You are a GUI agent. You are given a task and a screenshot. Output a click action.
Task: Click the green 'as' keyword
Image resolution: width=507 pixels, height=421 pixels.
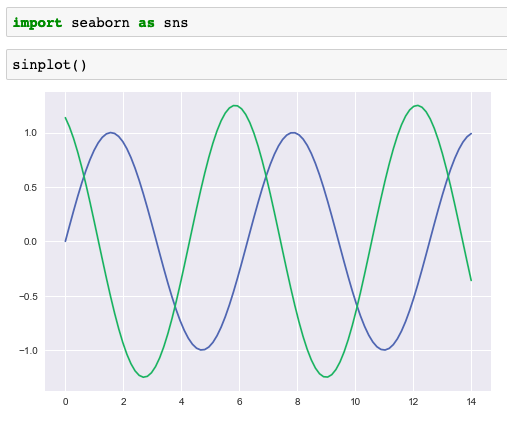tap(146, 23)
